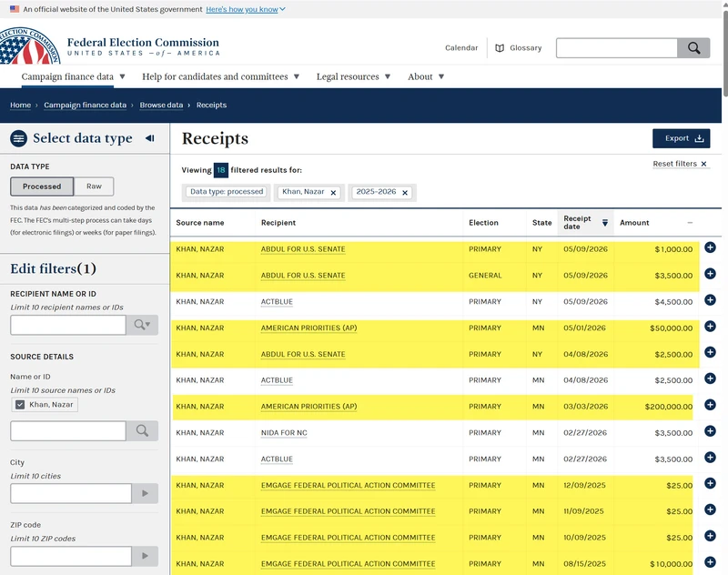Uncheck the Khan, Nazar source checkbox
The width and height of the screenshot is (728, 575).
(20, 405)
